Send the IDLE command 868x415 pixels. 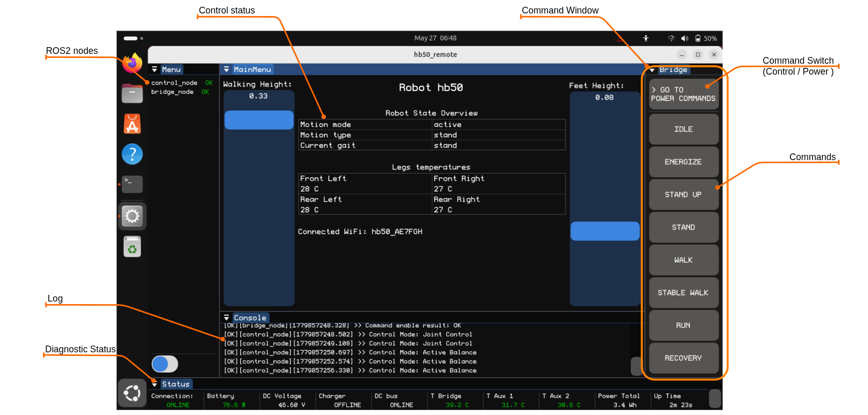click(684, 129)
